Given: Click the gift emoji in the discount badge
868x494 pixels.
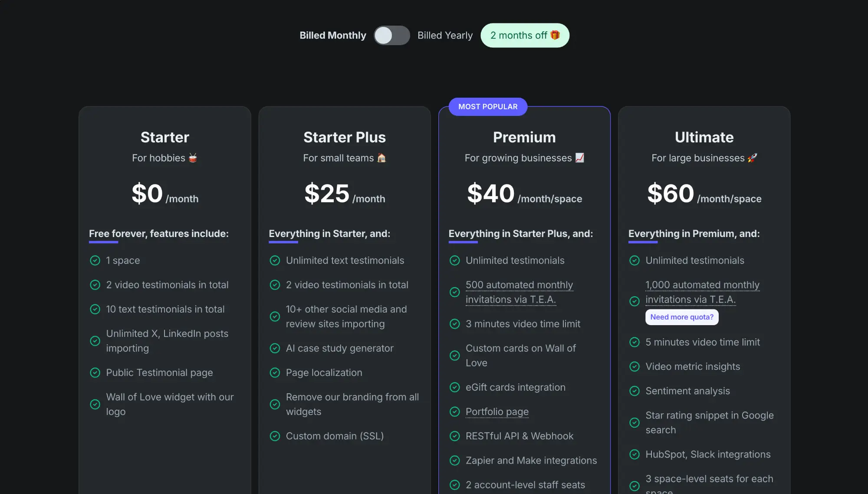Looking at the screenshot, I should (555, 35).
